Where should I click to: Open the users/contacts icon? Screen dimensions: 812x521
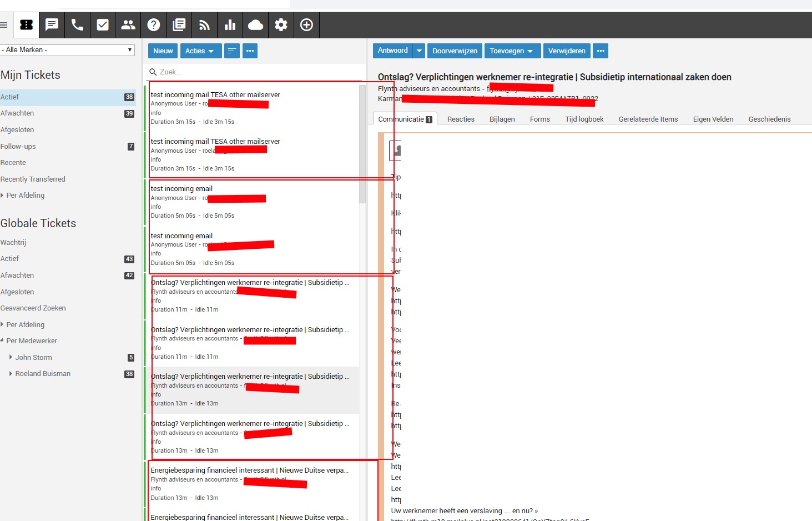128,25
